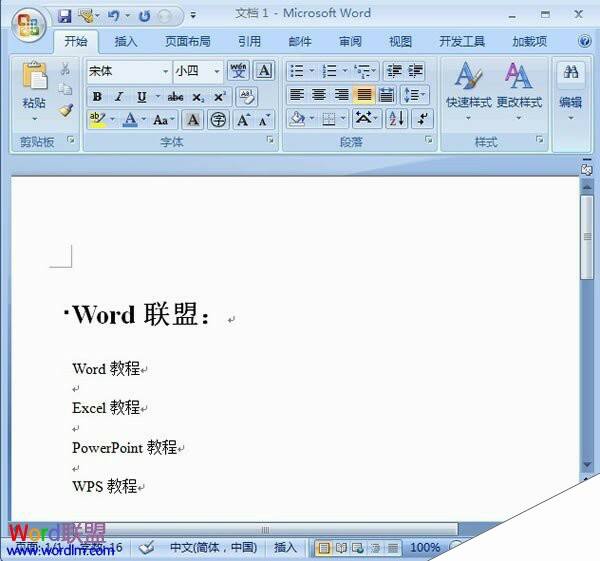Click the spelling check icon in status bar
This screenshot has width=600, height=561.
pyautogui.click(x=147, y=548)
